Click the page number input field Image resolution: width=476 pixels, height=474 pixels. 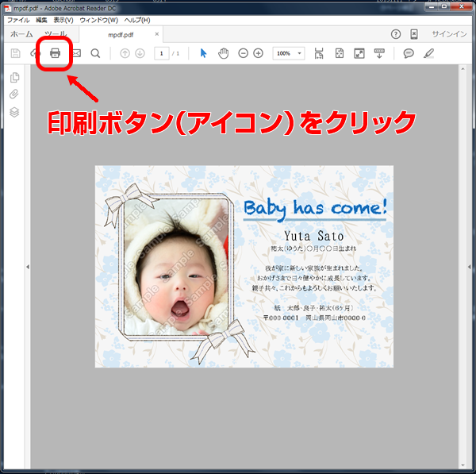[x=161, y=53]
